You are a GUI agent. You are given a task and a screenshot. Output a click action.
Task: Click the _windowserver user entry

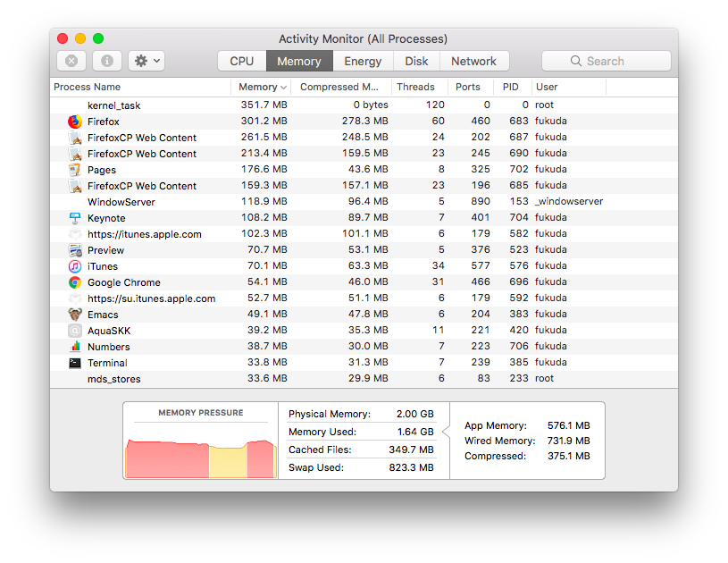(x=569, y=202)
